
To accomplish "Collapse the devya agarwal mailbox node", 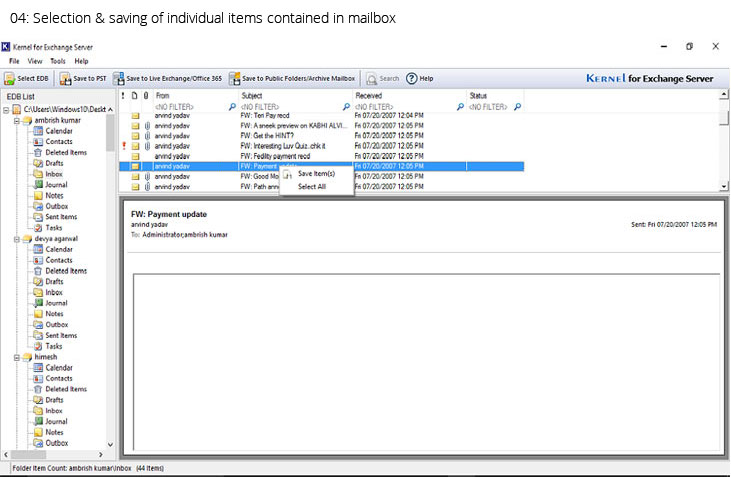I will [17, 239].
